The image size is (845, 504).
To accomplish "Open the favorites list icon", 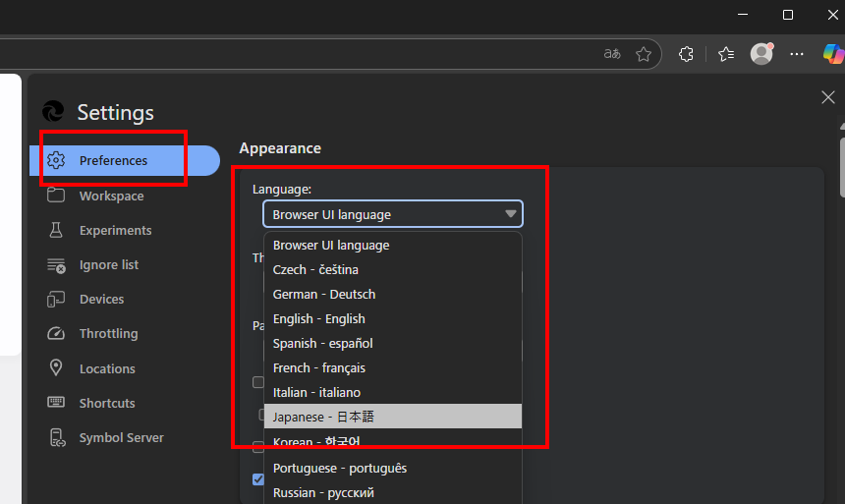I will [x=726, y=54].
